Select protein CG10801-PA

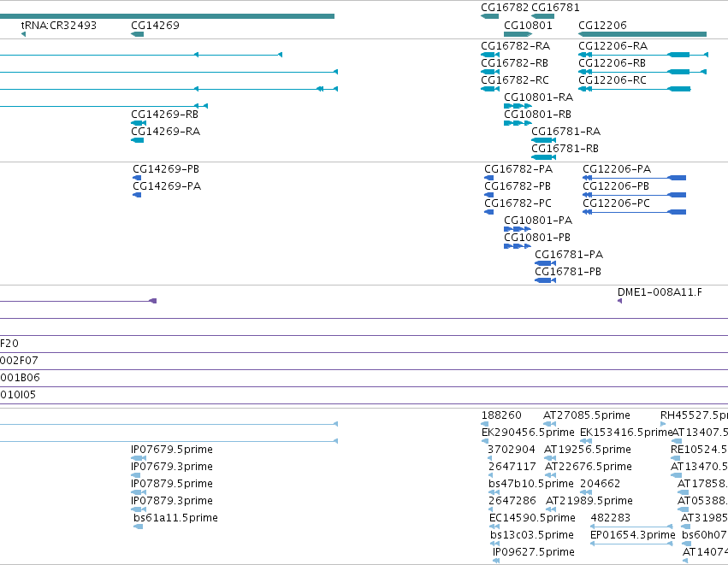point(538,221)
